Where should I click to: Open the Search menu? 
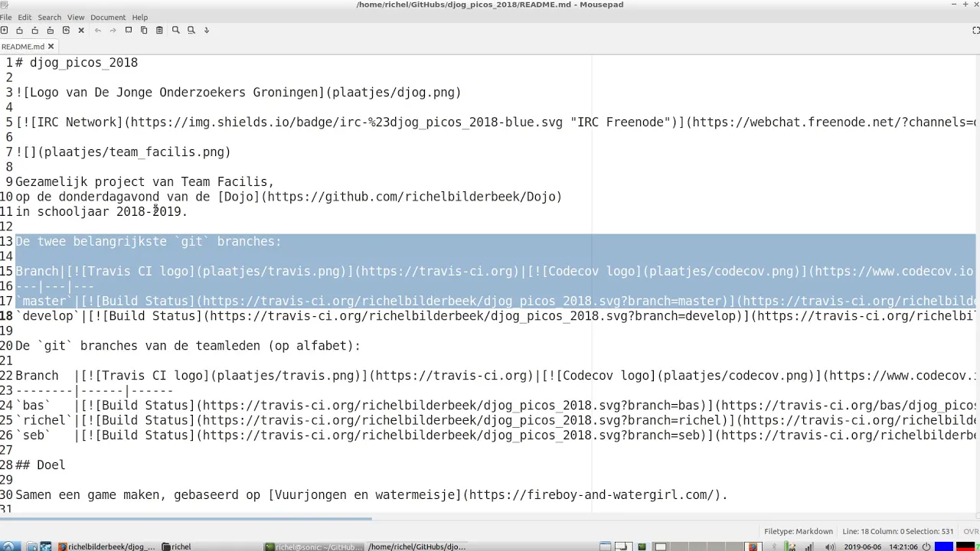(49, 17)
